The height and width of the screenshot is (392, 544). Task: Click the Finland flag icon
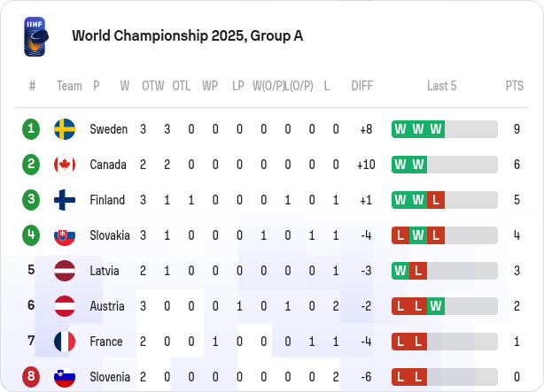(65, 200)
